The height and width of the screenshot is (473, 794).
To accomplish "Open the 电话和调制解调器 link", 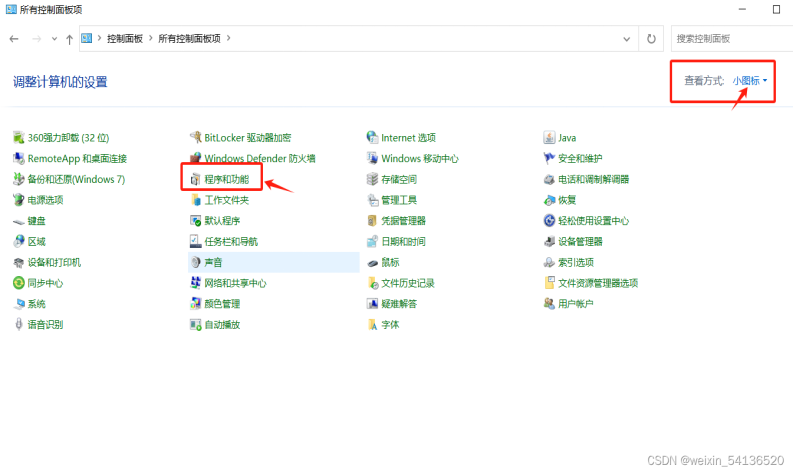I will 593,179.
